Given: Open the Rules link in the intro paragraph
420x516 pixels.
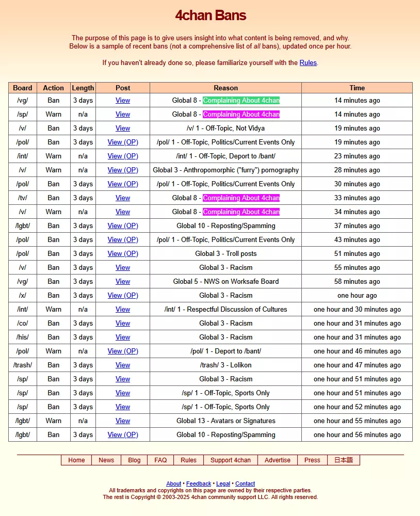Looking at the screenshot, I should (x=308, y=63).
